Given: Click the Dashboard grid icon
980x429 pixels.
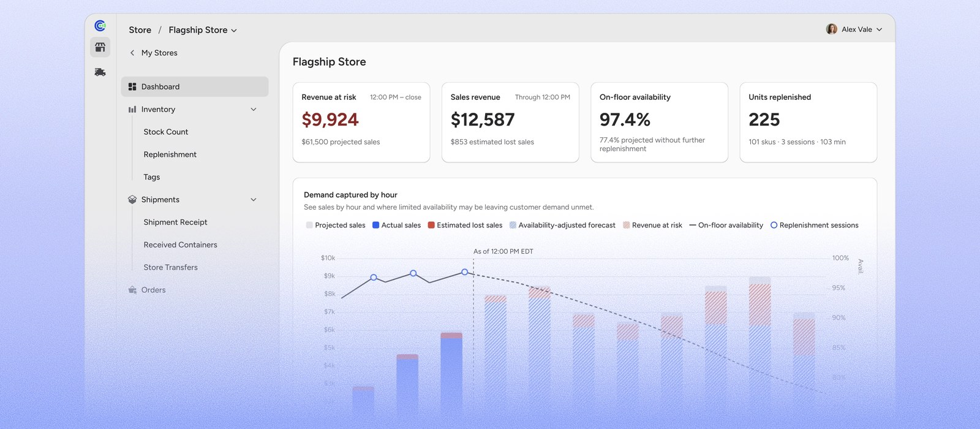Looking at the screenshot, I should [x=132, y=87].
